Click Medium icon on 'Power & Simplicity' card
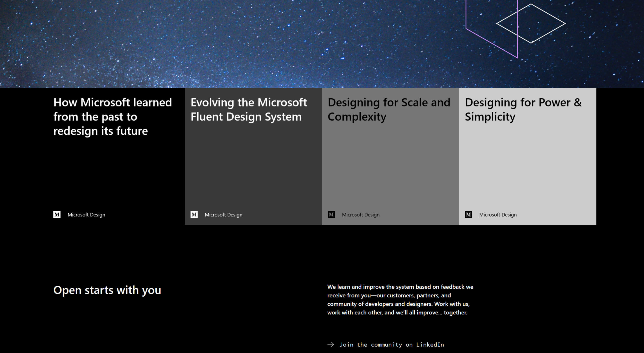This screenshot has height=353, width=644. point(468,215)
